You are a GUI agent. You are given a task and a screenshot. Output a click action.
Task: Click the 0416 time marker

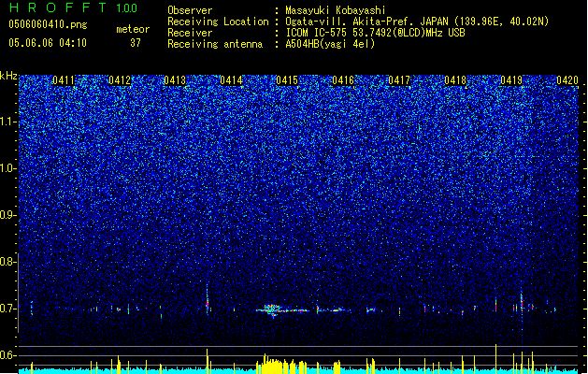coord(343,80)
